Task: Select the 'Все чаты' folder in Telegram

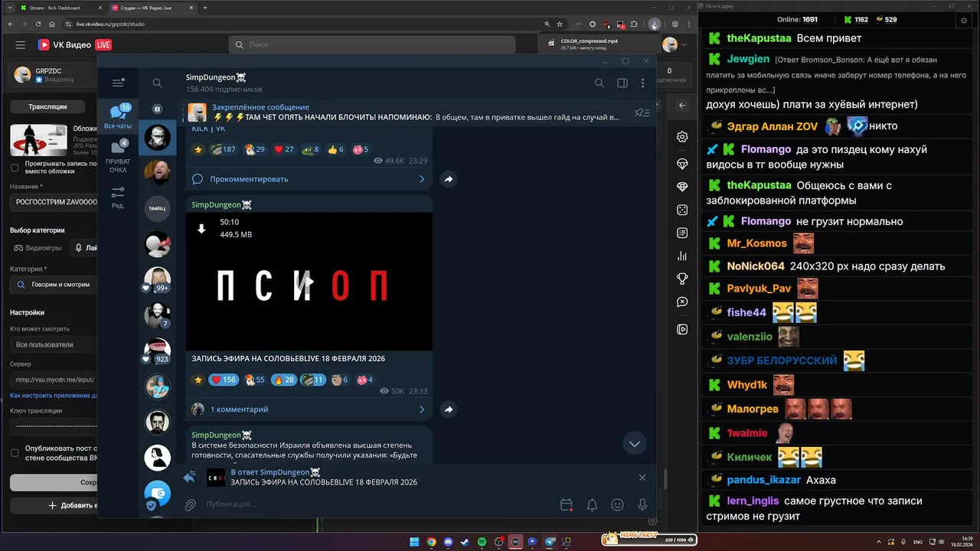Action: (x=118, y=117)
